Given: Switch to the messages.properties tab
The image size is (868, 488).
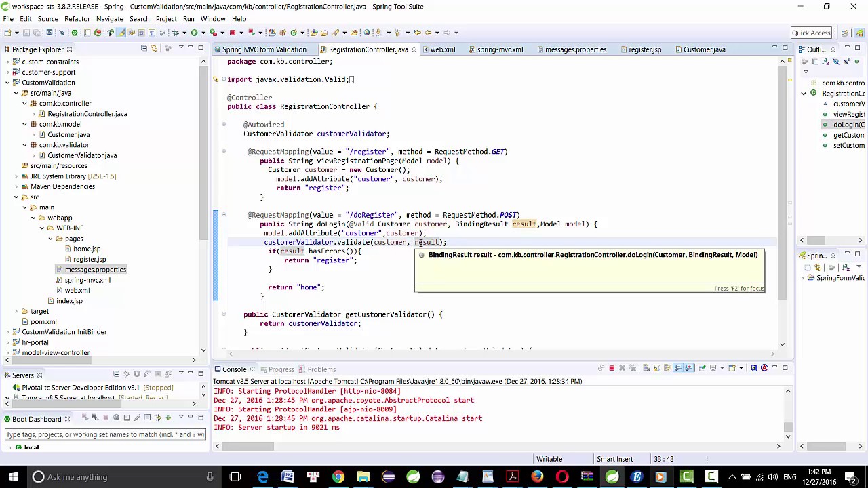Looking at the screenshot, I should (575, 49).
